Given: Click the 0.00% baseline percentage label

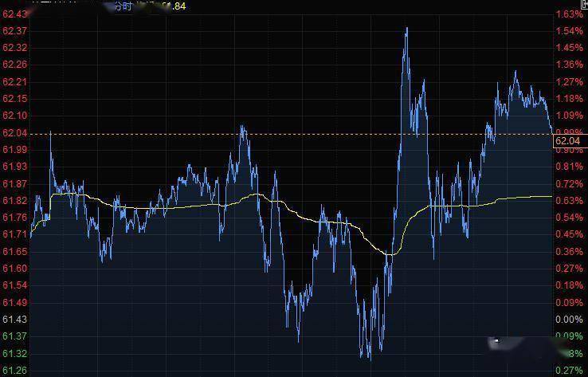Looking at the screenshot, I should point(568,319).
